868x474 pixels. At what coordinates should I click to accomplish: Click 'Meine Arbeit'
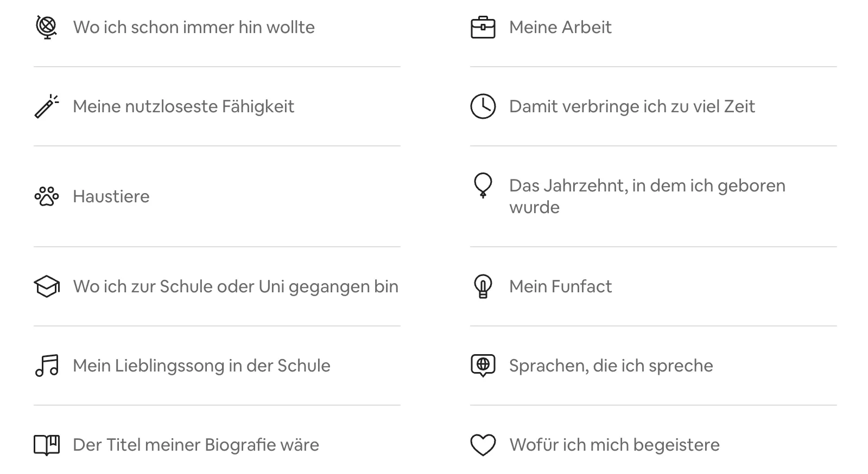point(560,27)
